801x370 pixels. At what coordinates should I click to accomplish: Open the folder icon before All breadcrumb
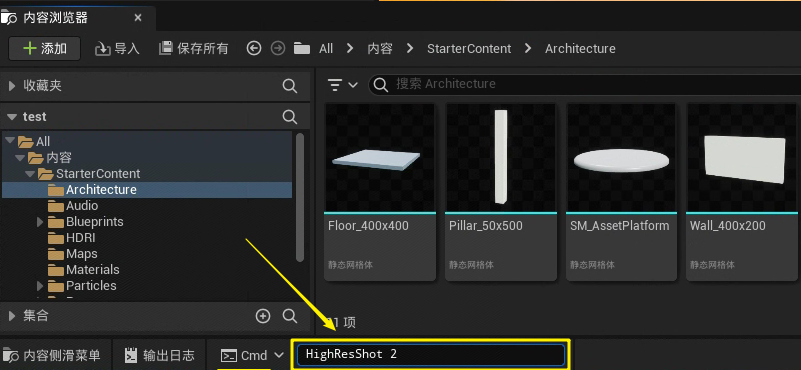302,49
